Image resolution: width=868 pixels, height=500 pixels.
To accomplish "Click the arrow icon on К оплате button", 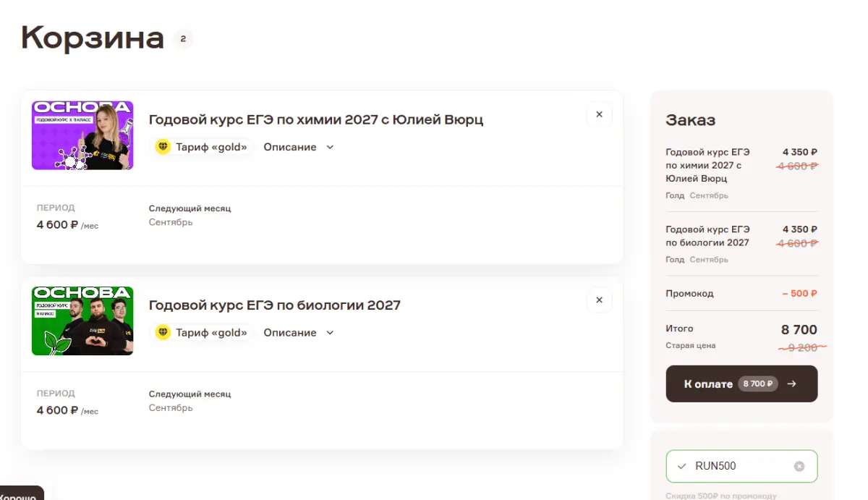I will [791, 384].
